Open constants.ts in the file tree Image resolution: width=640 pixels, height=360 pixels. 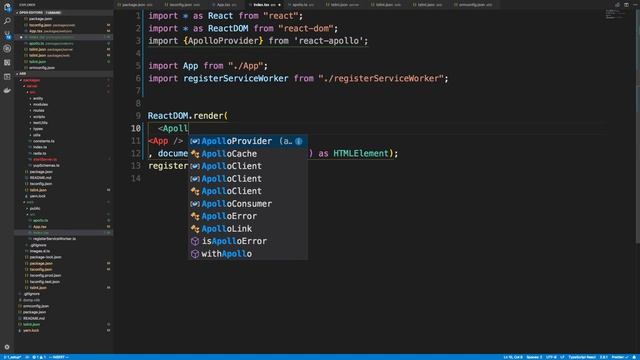[44, 141]
